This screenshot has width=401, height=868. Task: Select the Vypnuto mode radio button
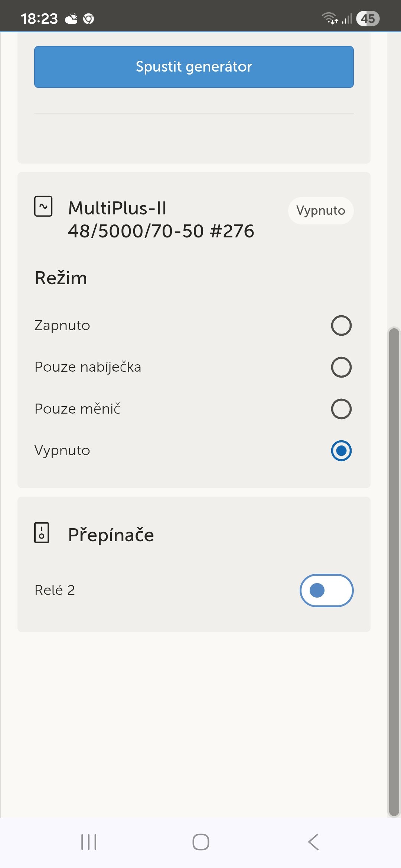pyautogui.click(x=341, y=451)
